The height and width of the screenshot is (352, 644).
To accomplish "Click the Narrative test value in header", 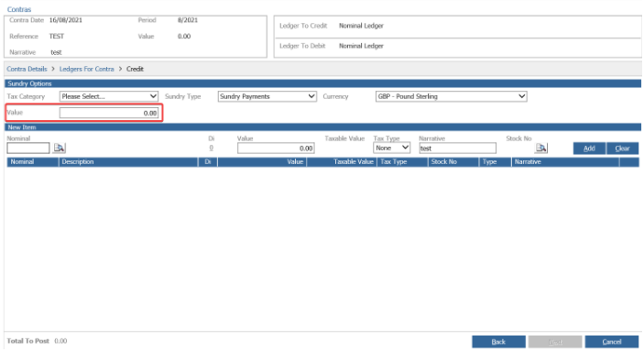I will [x=56, y=52].
